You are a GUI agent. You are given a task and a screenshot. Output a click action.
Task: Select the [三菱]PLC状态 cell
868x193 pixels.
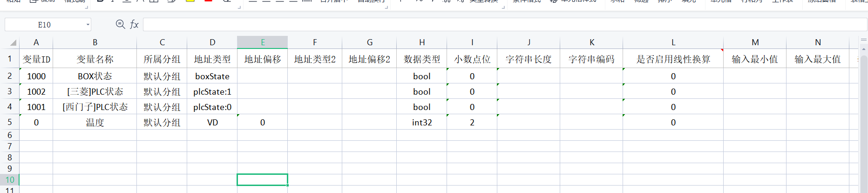point(95,91)
